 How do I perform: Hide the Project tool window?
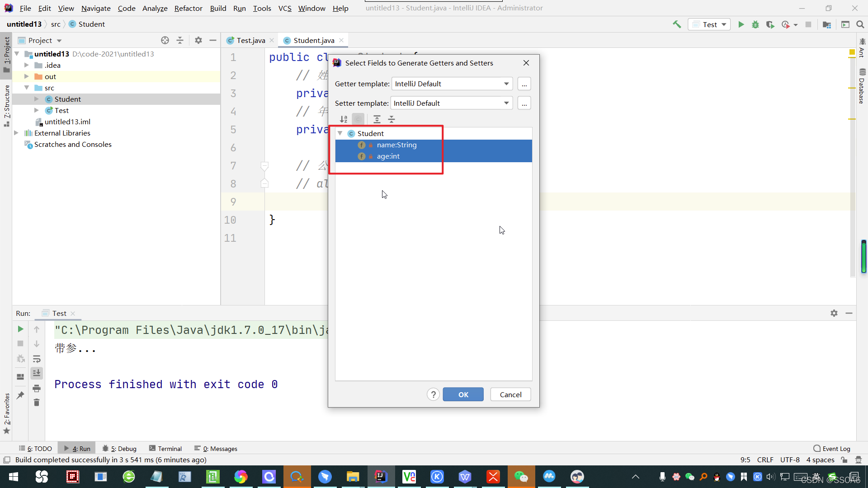click(x=213, y=40)
